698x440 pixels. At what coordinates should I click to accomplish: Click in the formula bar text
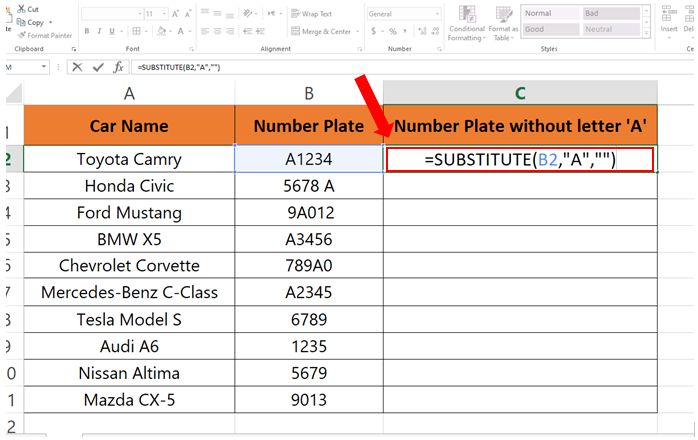(179, 67)
